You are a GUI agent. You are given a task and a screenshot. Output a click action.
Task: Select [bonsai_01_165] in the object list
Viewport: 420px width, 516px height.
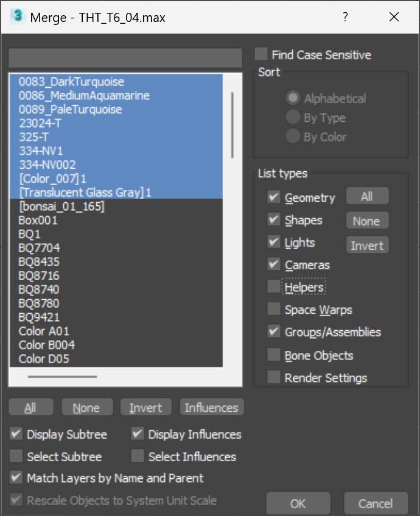coord(61,207)
